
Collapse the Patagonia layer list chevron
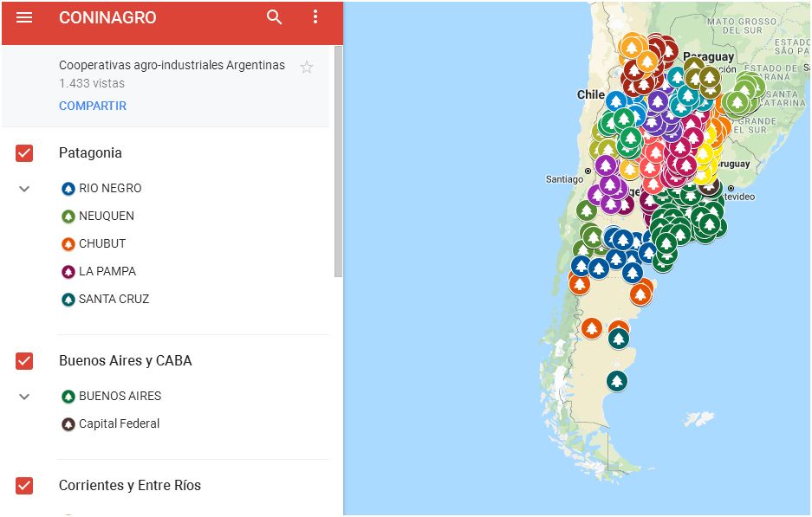click(x=24, y=189)
